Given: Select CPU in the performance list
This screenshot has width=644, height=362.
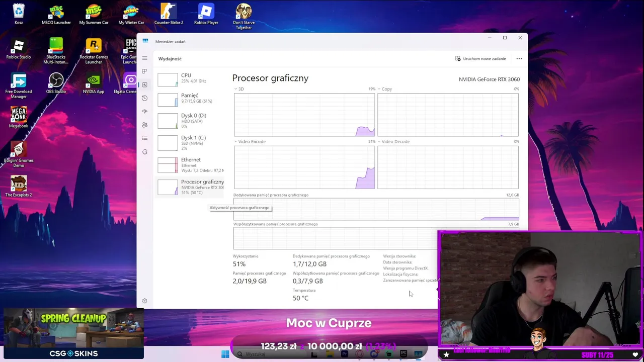Looking at the screenshot, I should (x=191, y=78).
